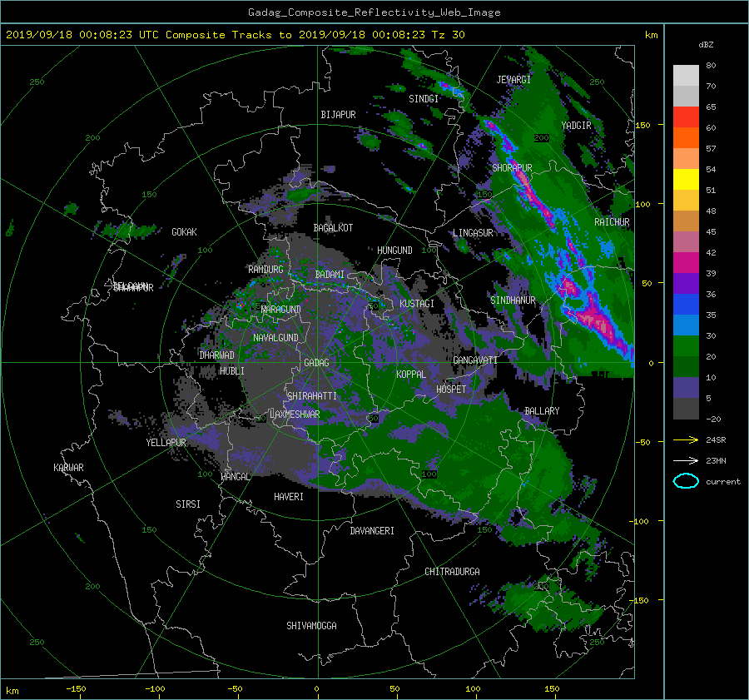The image size is (749, 700).
Task: Click the GANGAVATI city label
Action: (x=475, y=360)
